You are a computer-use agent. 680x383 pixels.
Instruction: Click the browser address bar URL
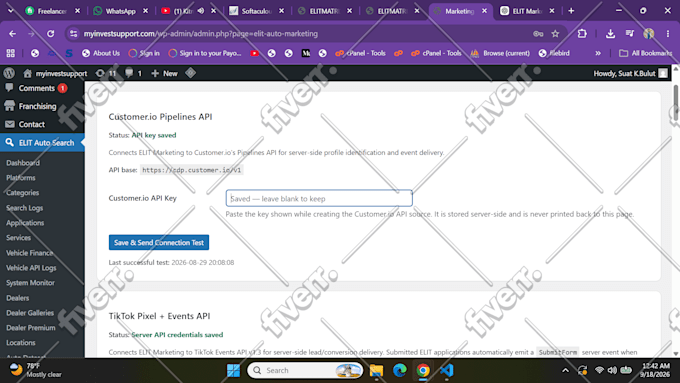pos(201,33)
